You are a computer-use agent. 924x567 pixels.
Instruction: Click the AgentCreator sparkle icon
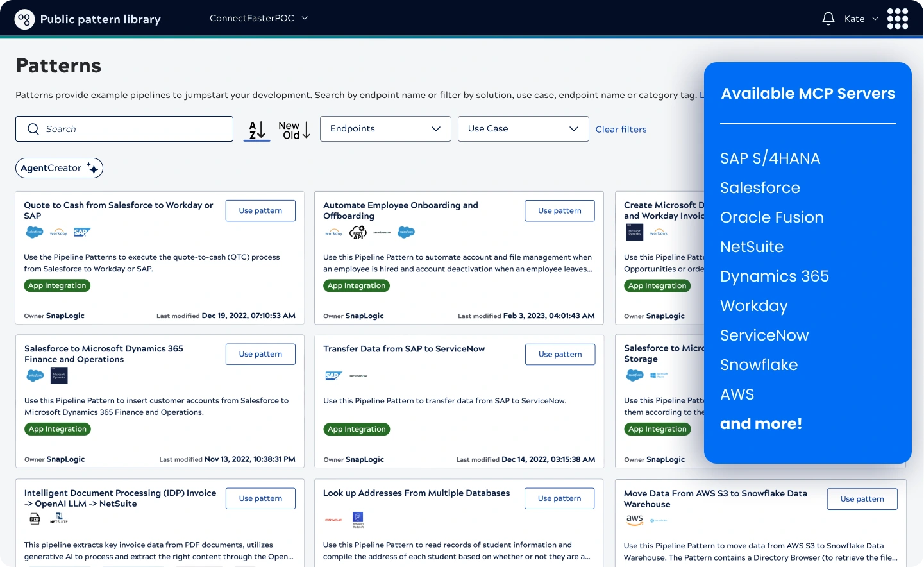click(92, 168)
